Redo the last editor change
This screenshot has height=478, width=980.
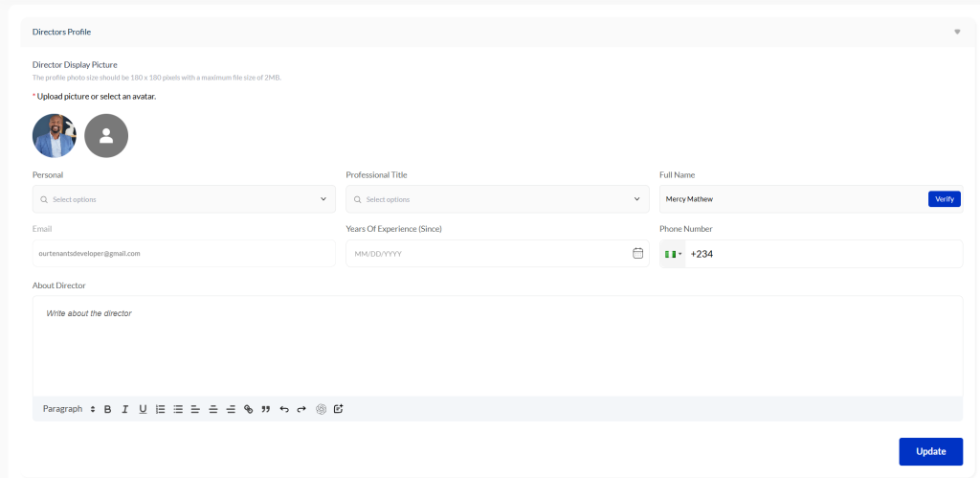(x=301, y=409)
